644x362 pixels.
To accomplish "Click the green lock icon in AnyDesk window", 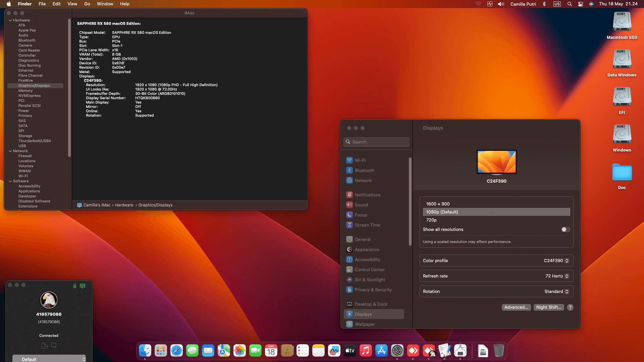I will tap(75, 286).
